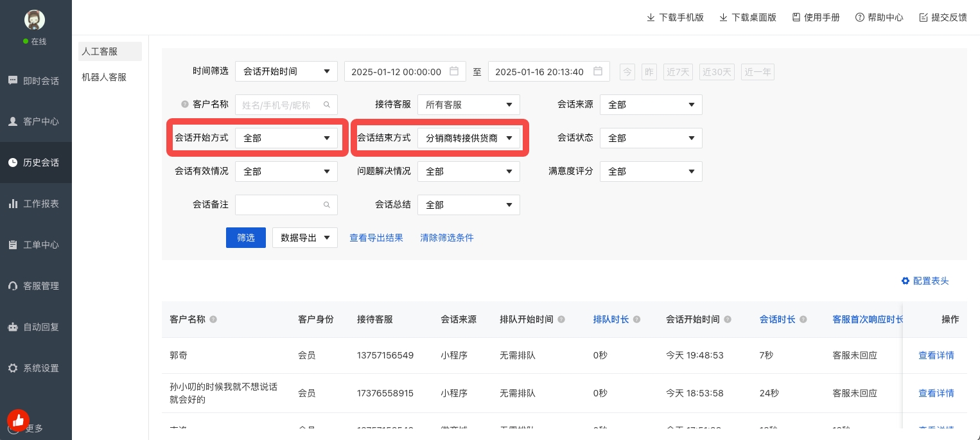
Task: Click 下载手机版 link
Action: [675, 17]
